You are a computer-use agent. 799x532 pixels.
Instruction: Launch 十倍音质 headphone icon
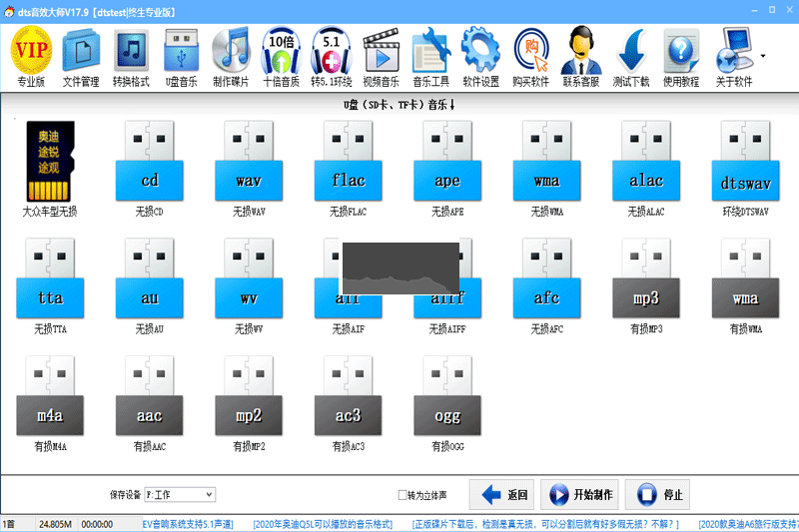[281, 57]
